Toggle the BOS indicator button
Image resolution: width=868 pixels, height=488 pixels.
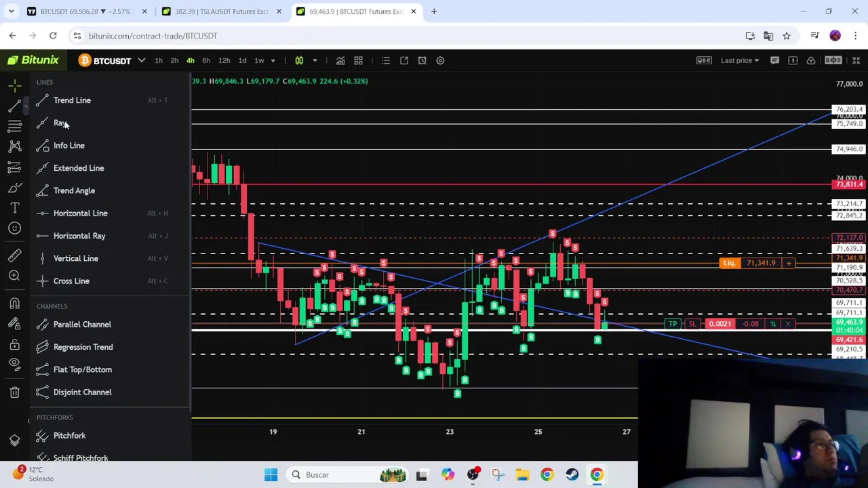pyautogui.click(x=833, y=60)
